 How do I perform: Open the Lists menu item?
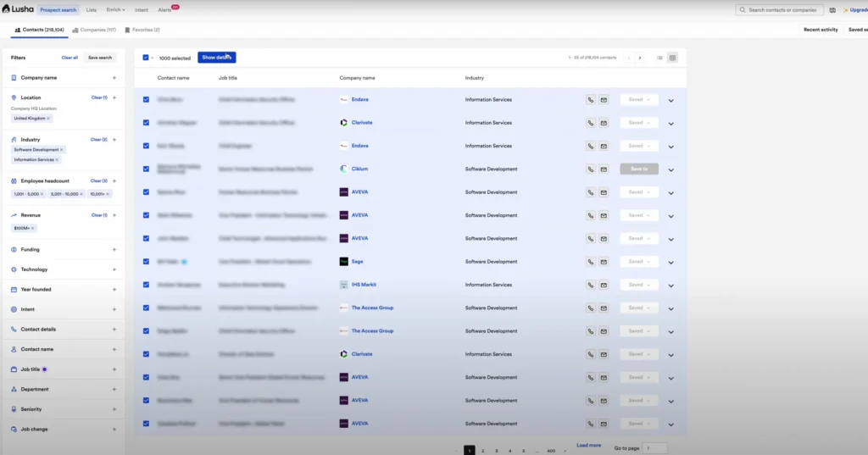click(92, 10)
